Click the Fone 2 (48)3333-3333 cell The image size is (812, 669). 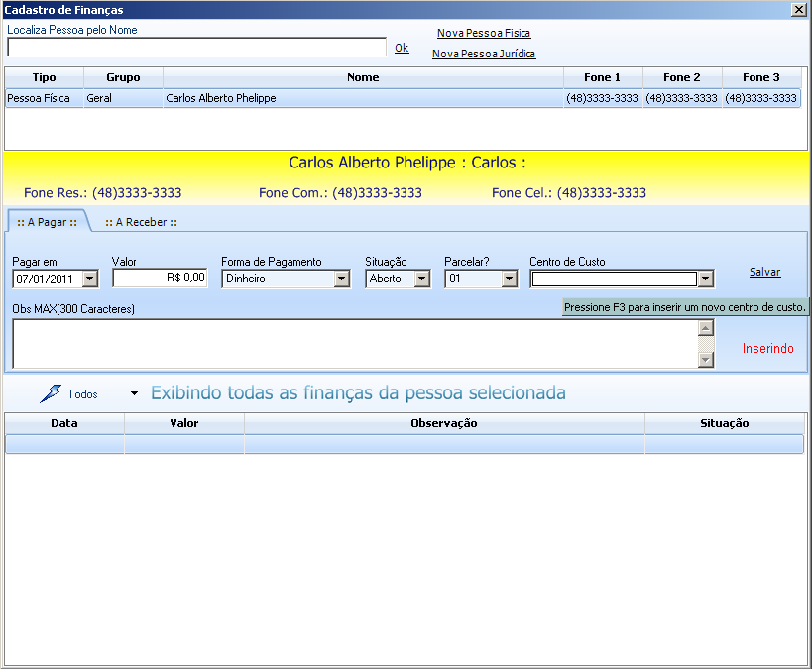coord(682,98)
